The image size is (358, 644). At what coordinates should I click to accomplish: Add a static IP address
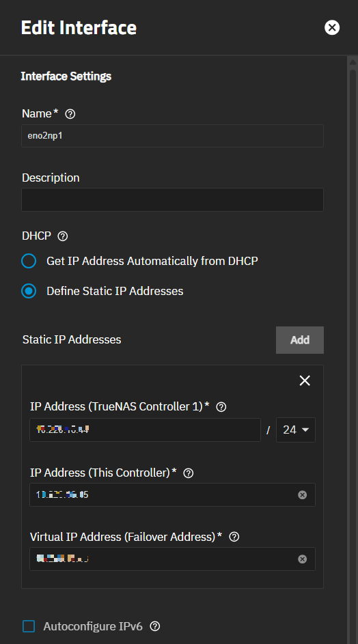pos(300,340)
